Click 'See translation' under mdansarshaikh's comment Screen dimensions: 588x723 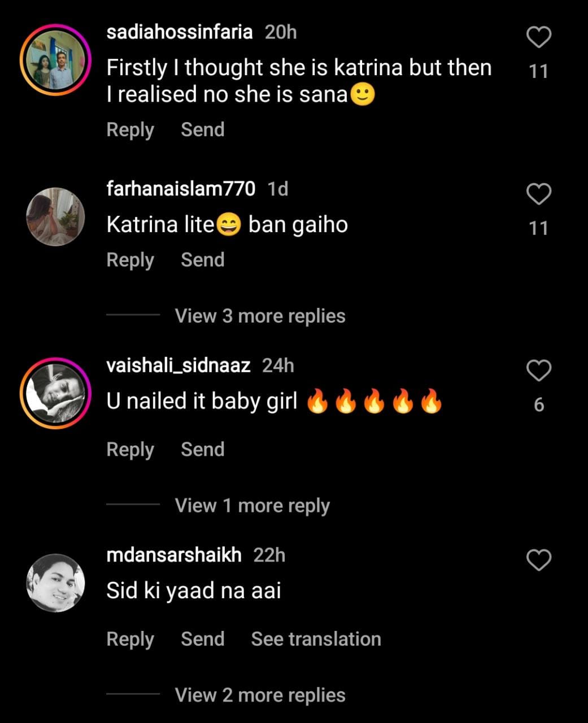(316, 639)
